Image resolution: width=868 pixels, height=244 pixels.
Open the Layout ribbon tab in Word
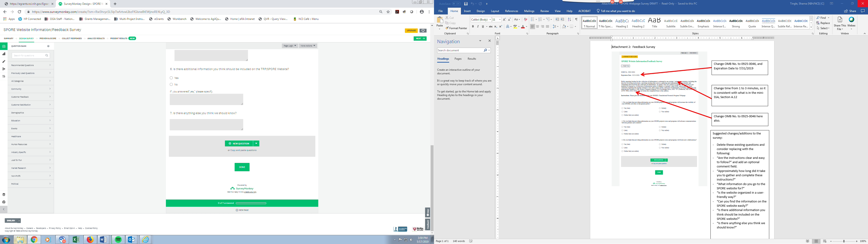click(x=495, y=11)
